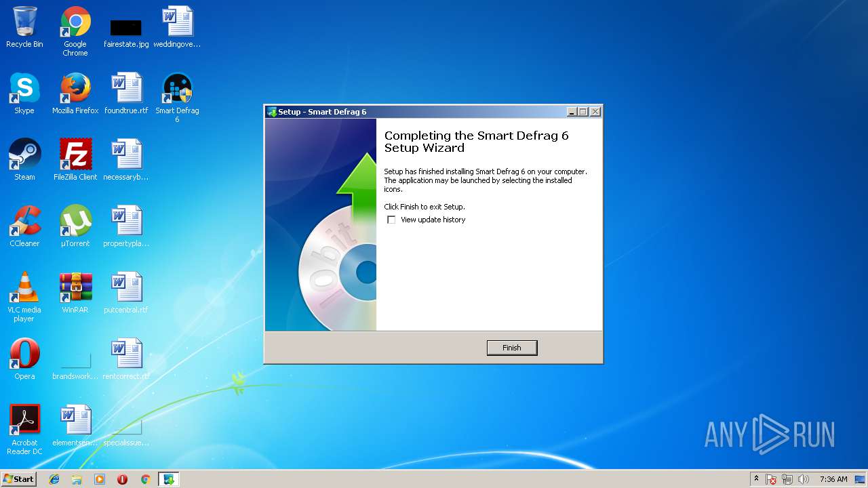Select propertypla... document icon

click(126, 226)
